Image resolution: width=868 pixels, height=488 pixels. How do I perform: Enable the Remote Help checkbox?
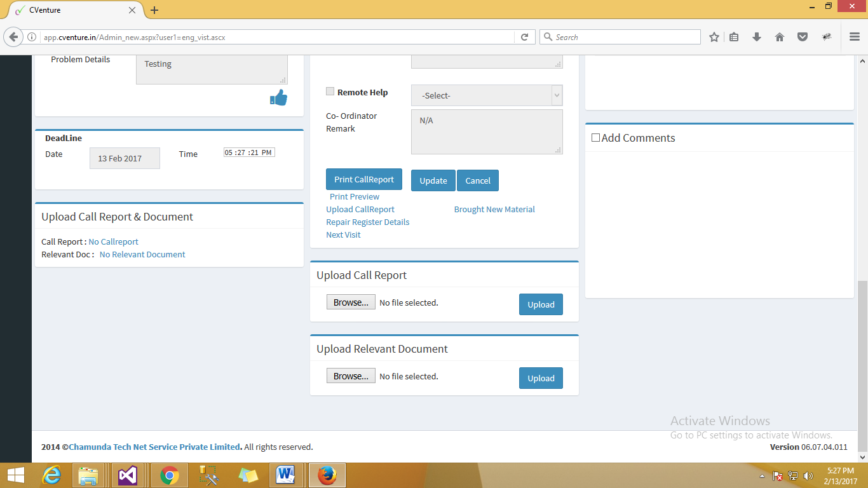(330, 91)
